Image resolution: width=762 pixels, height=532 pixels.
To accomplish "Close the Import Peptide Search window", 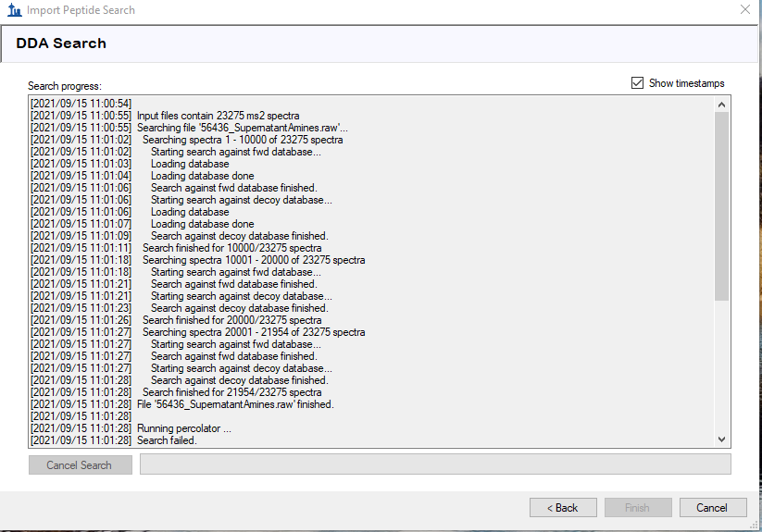I will [744, 10].
